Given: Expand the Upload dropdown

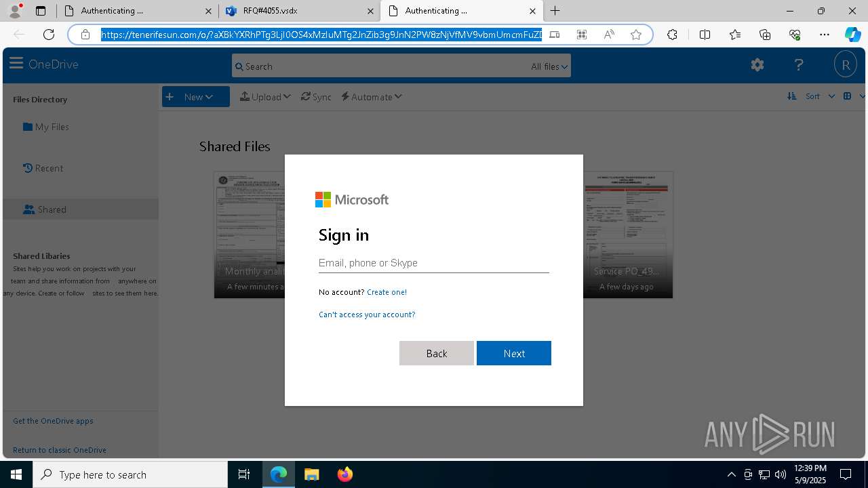Looking at the screenshot, I should click(x=265, y=97).
